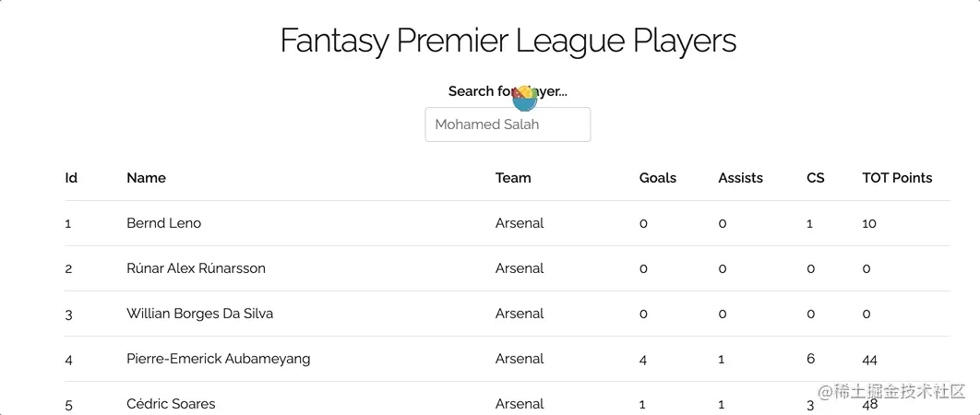Select the Bernd Leno row
Viewport: 980px width, 415px height.
coord(508,223)
